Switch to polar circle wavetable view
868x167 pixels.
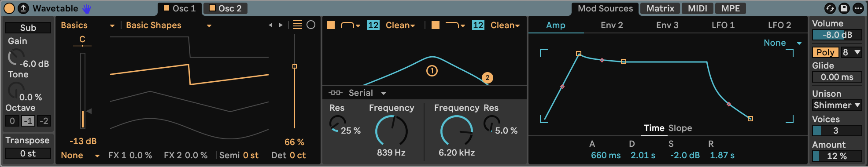[311, 25]
